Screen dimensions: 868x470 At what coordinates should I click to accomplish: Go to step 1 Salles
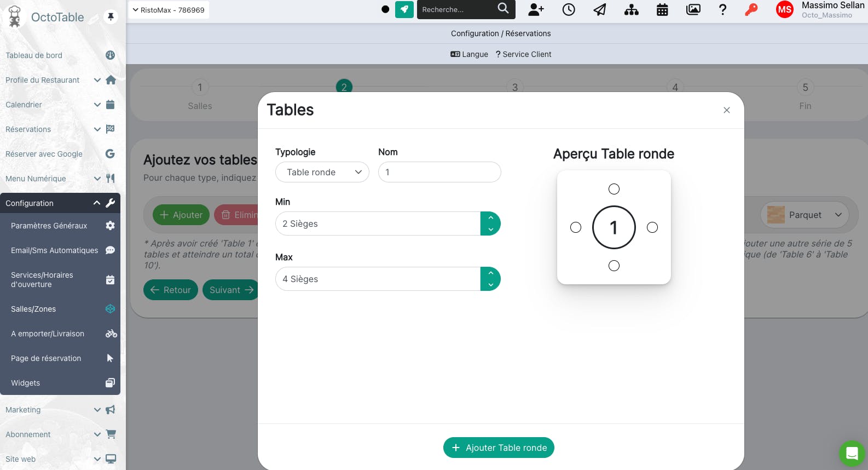click(200, 95)
